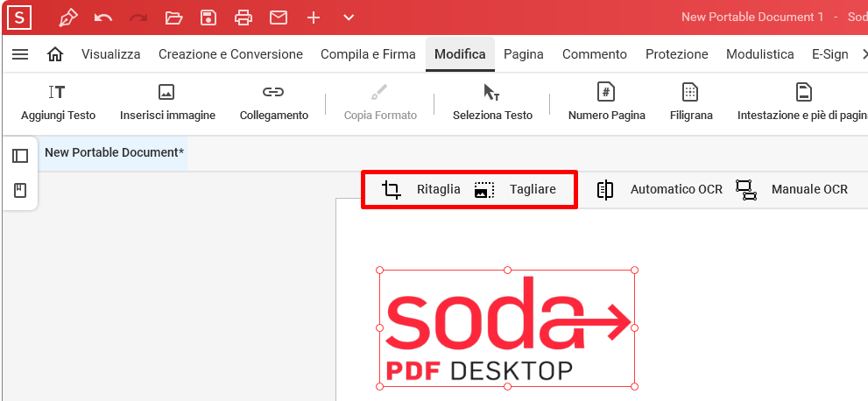The height and width of the screenshot is (401, 868).
Task: Click the bottom-right image resize handle
Action: click(x=635, y=387)
